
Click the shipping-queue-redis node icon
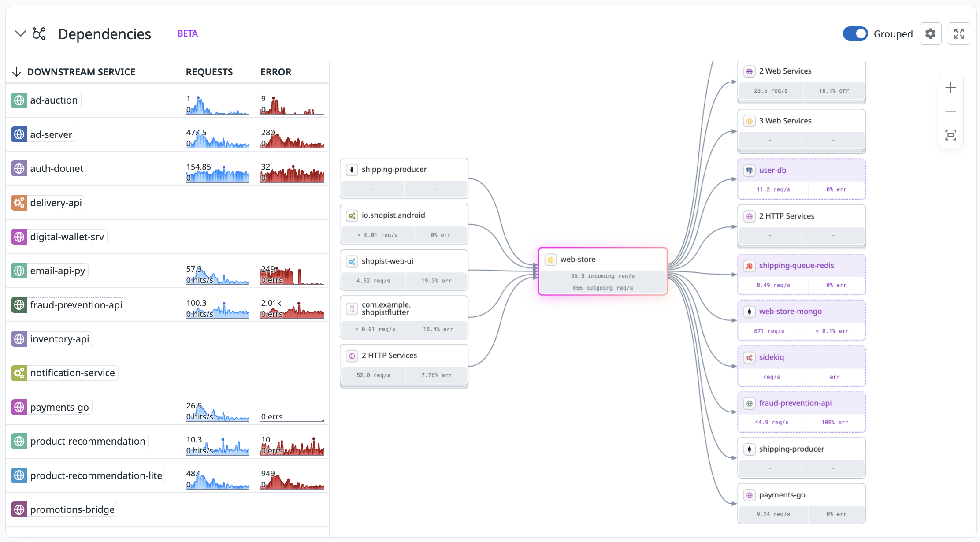coord(750,266)
